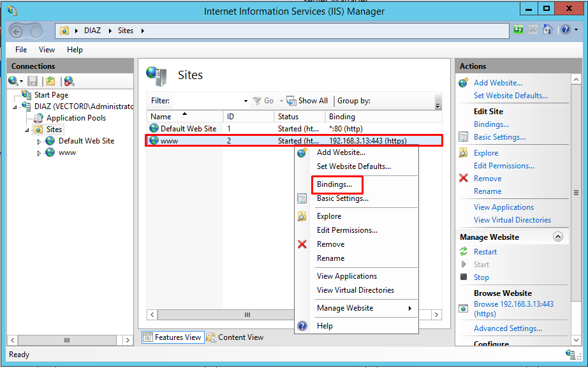The width and height of the screenshot is (588, 368).
Task: Choose View Virtual Directories in context menu
Action: (x=355, y=290)
